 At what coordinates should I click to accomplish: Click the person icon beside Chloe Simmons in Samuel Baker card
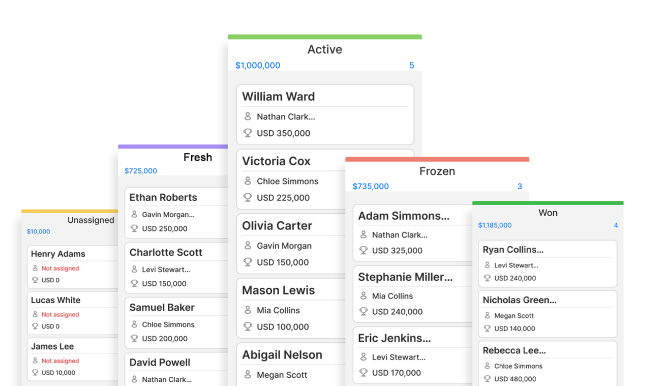(x=134, y=324)
